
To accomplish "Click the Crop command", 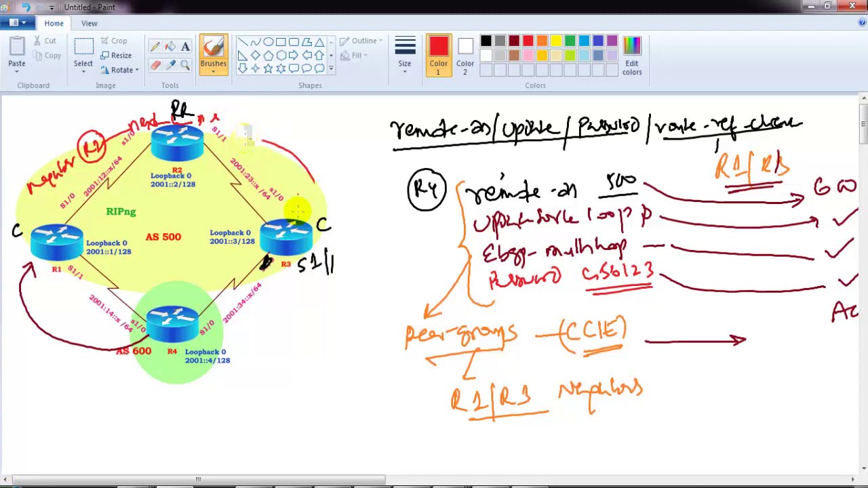I will point(113,41).
